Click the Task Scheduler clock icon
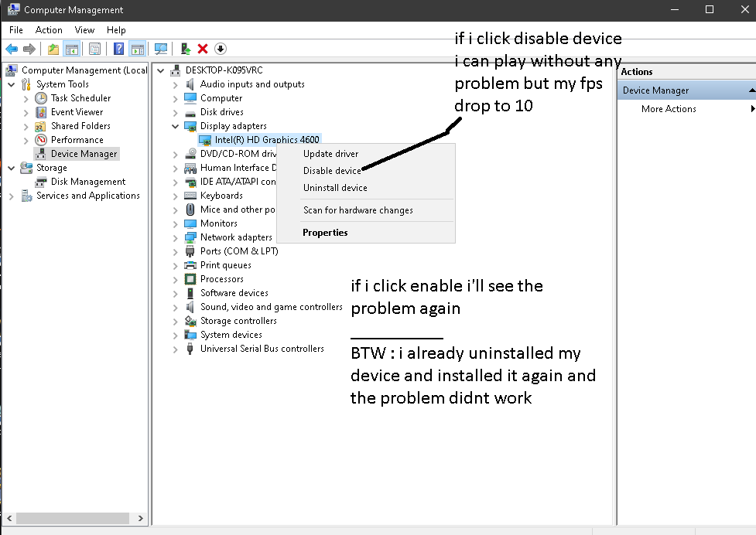756x535 pixels. tap(41, 98)
